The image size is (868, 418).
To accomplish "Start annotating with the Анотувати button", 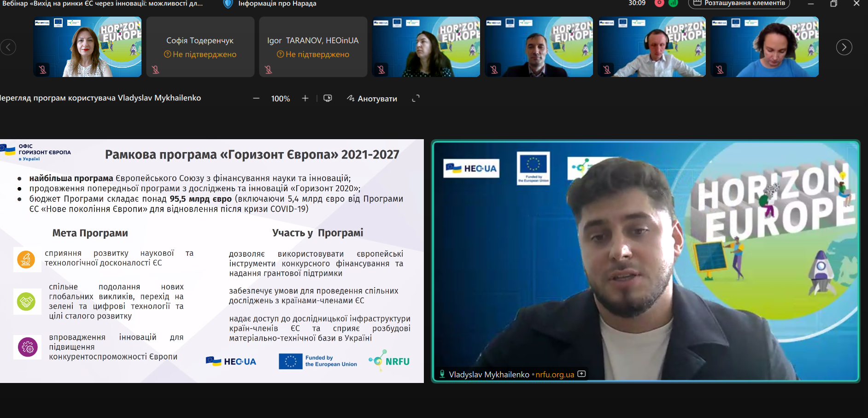I will point(372,99).
